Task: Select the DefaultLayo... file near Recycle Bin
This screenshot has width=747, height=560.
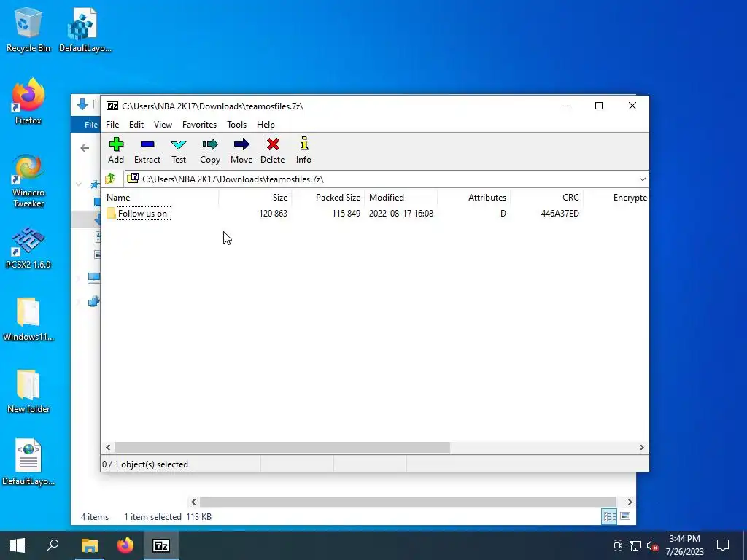Action: (x=85, y=29)
